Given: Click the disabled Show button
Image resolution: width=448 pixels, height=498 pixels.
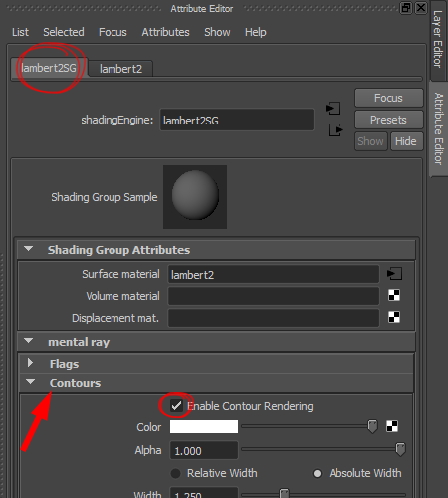Looking at the screenshot, I should tap(371, 141).
